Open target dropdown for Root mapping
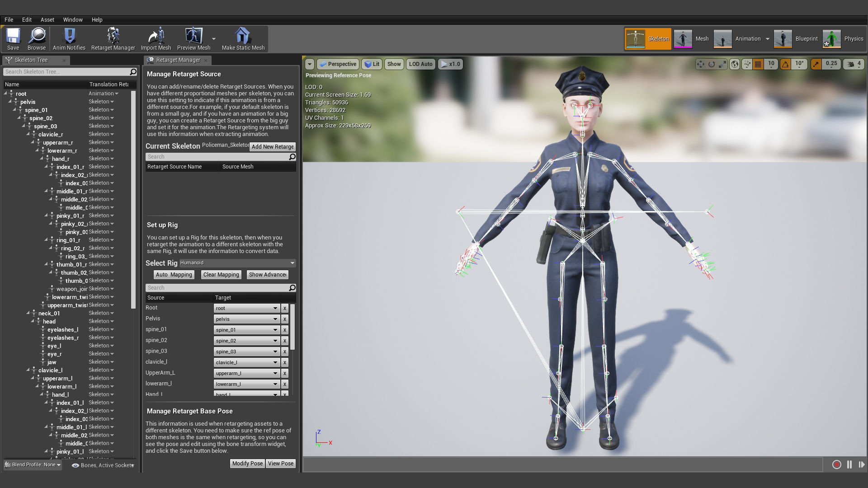 coord(246,308)
